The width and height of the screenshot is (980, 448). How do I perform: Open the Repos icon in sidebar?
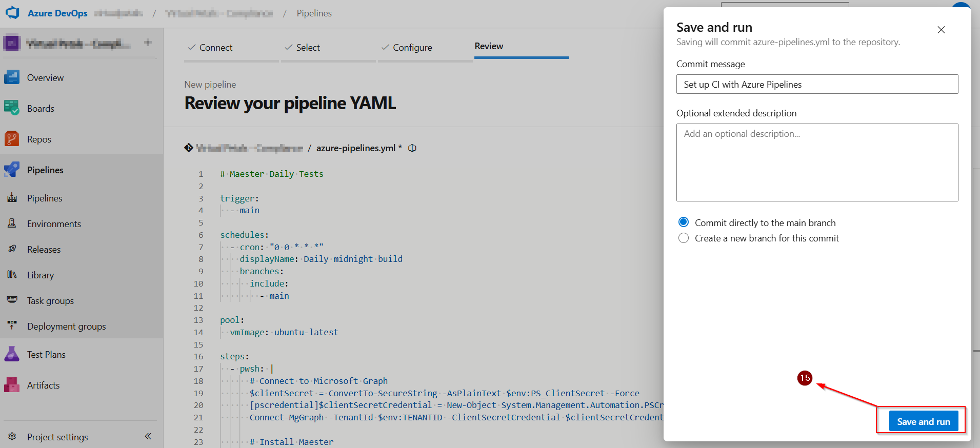click(12, 139)
